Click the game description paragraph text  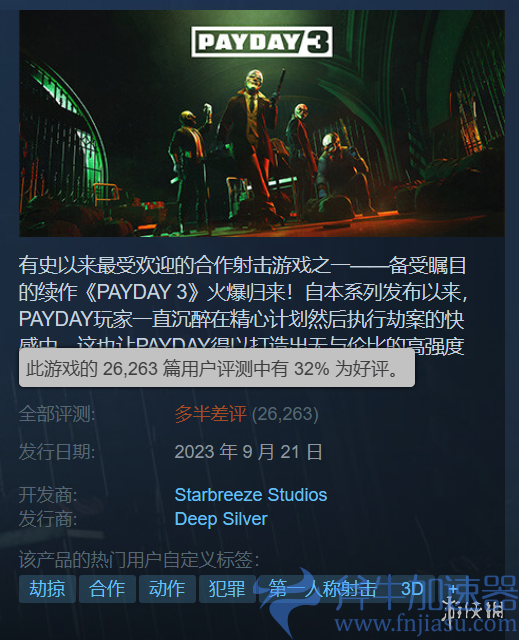(243, 304)
